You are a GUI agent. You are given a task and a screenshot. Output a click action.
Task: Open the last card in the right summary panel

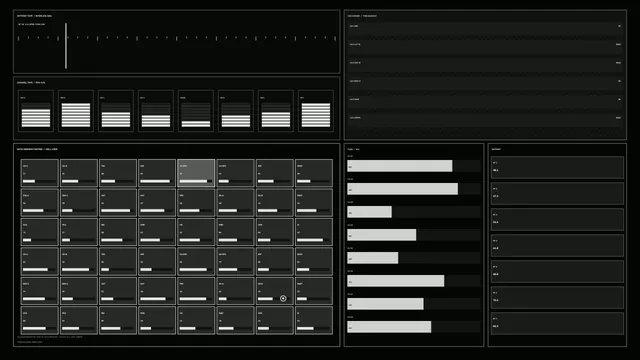[557, 323]
